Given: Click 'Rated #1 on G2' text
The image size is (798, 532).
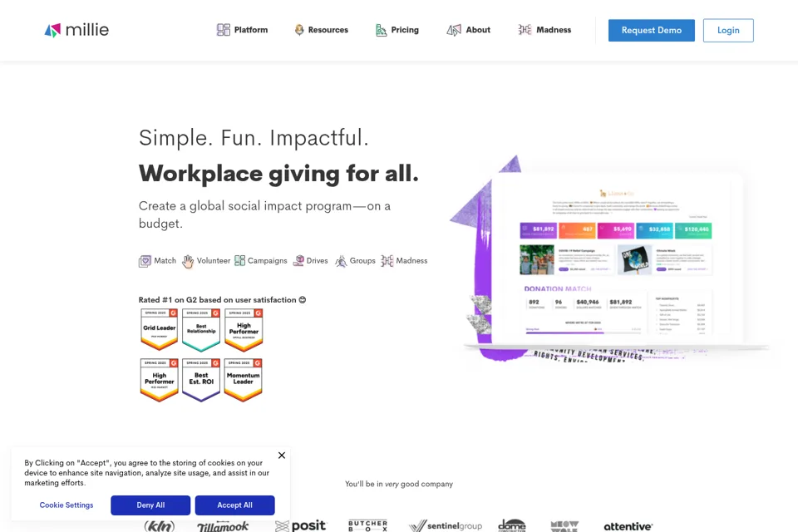Looking at the screenshot, I should [222, 300].
